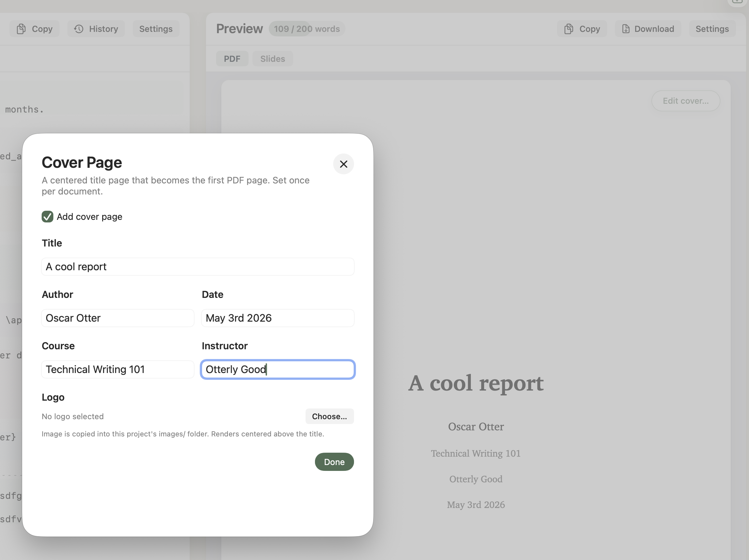The image size is (749, 560).
Task: Open the editor panel Settings
Action: pos(156,29)
